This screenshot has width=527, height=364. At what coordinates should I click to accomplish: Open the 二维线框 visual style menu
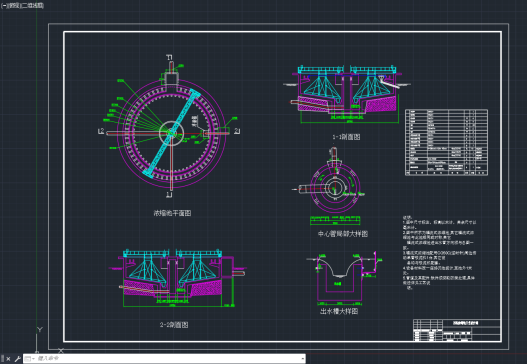(32, 6)
